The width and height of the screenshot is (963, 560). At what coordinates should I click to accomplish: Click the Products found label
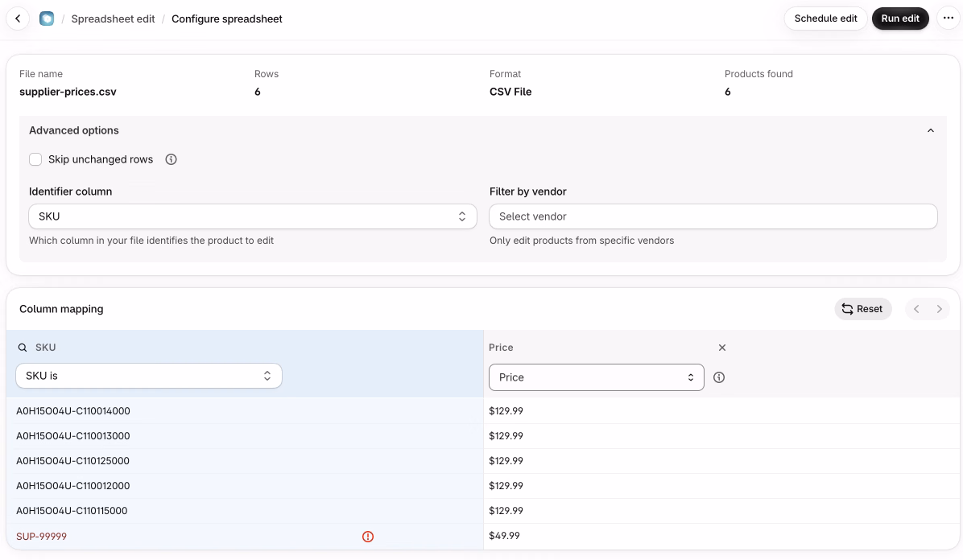(758, 74)
